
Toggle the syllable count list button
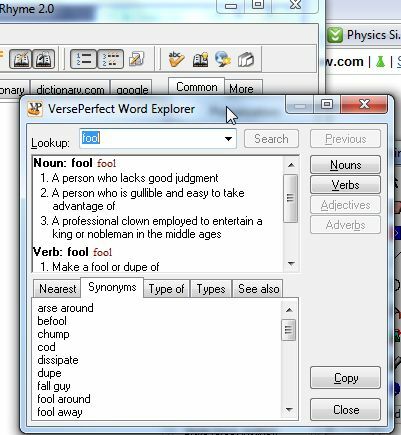(x=110, y=59)
